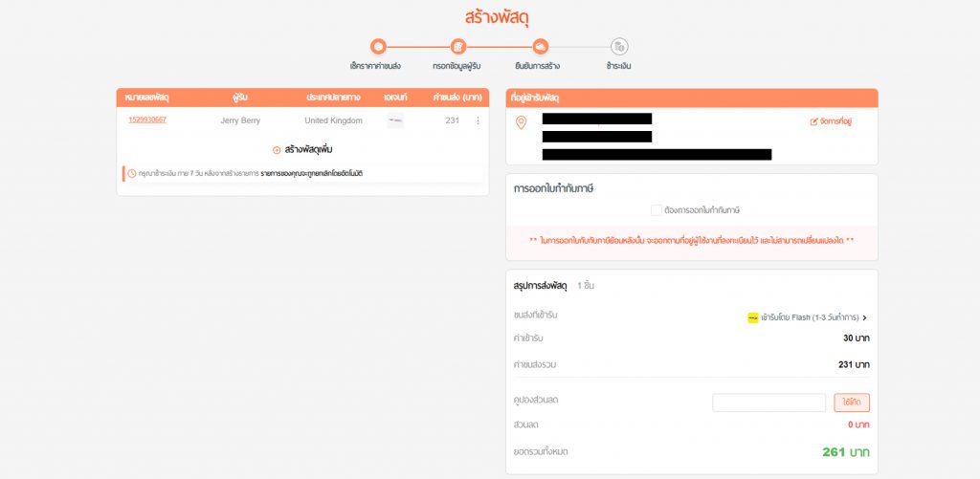Expand the Flash pickup courier options chevron

point(864,317)
